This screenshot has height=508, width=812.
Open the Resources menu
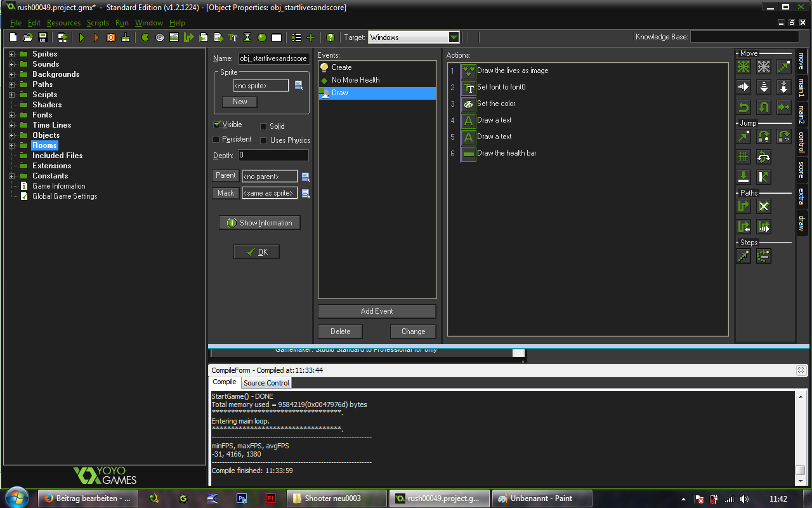pos(63,23)
